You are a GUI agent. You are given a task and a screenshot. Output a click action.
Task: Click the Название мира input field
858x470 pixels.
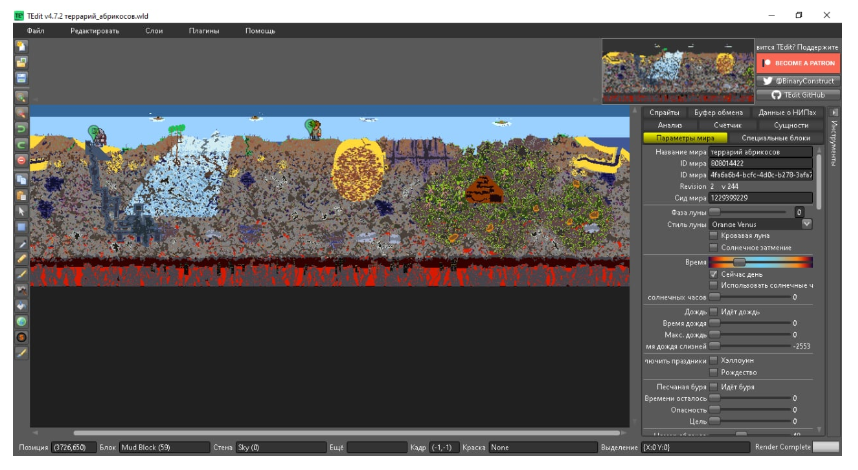pyautogui.click(x=761, y=152)
